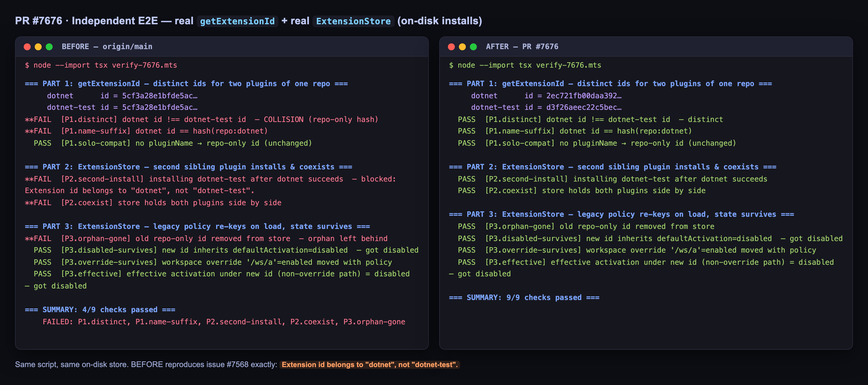Click the red close dot of AFTER terminal
Image resolution: width=868 pixels, height=385 pixels.
pyautogui.click(x=452, y=47)
